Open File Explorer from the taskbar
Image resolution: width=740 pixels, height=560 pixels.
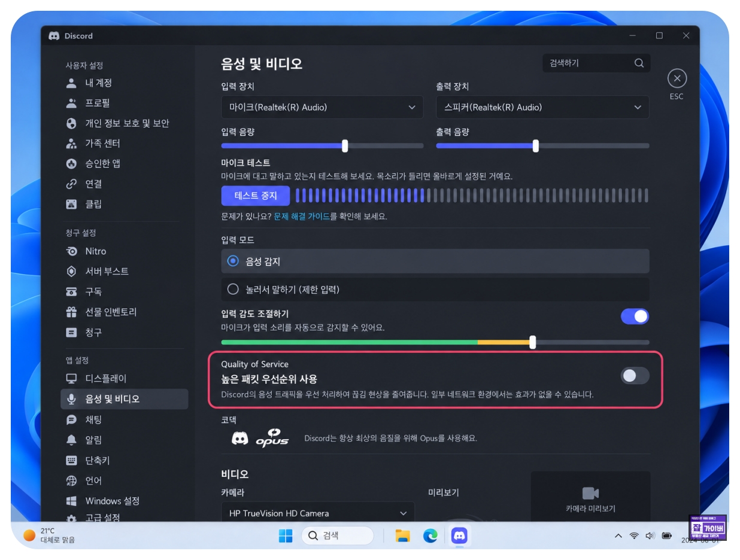(402, 535)
